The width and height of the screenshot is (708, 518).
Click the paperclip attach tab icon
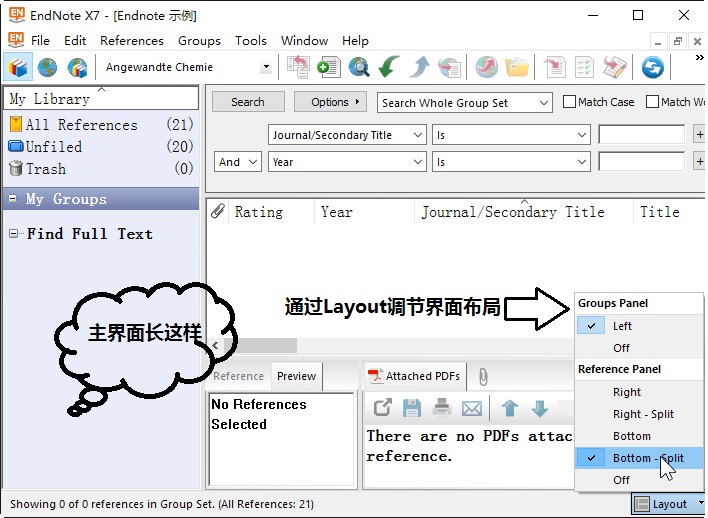click(x=483, y=377)
